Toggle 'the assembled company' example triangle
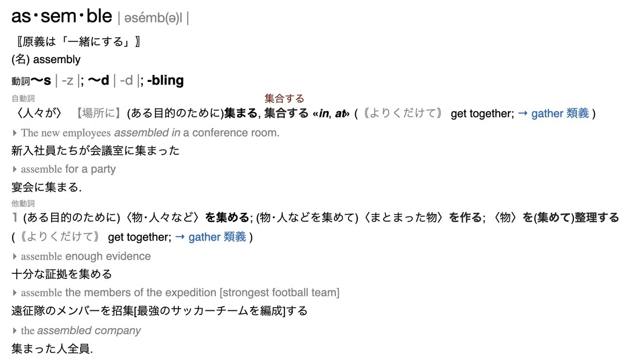 coord(15,331)
